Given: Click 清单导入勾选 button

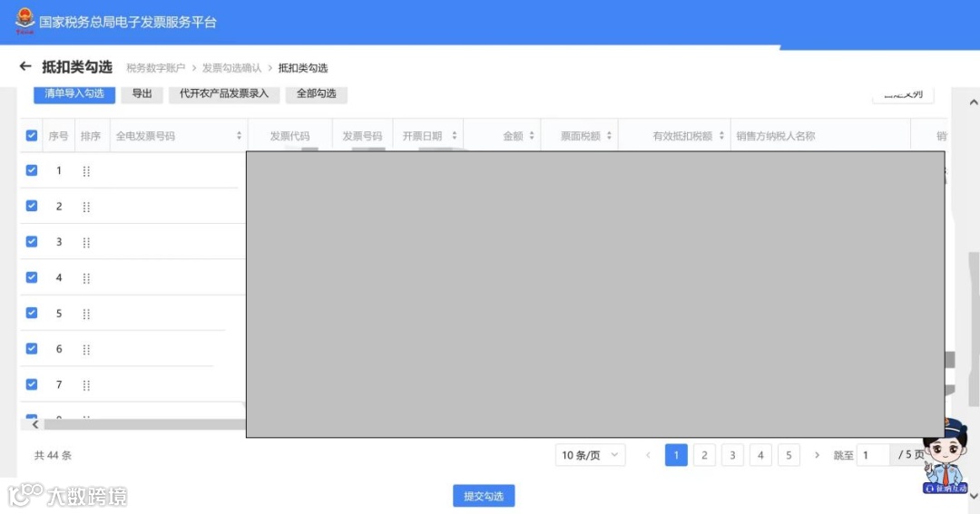Looking at the screenshot, I should (x=74, y=93).
